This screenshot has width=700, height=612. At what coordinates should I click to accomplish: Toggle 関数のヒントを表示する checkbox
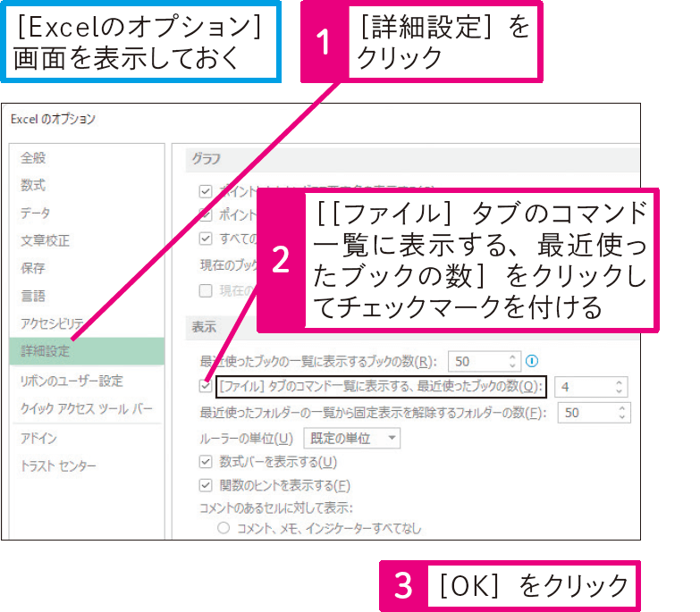click(206, 485)
